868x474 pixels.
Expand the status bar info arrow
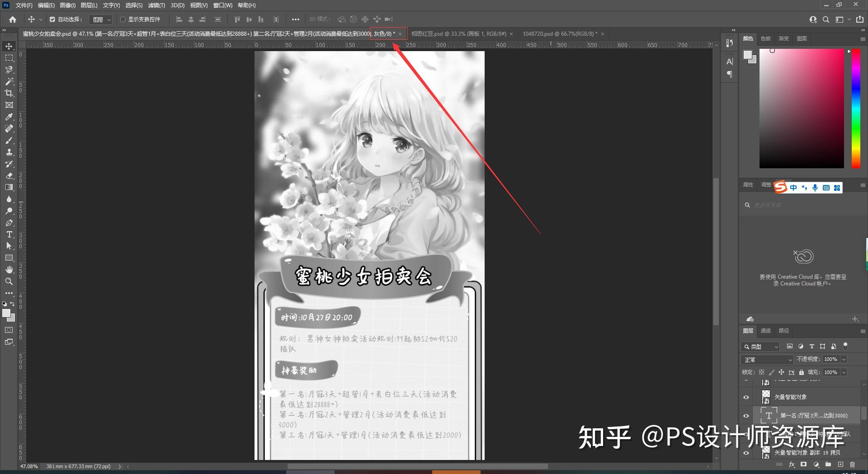pyautogui.click(x=120, y=466)
